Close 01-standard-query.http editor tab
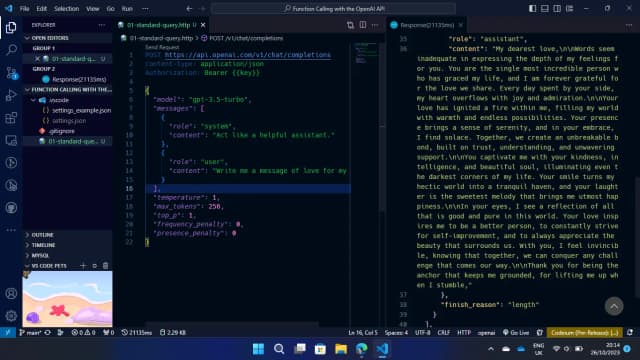 click(203, 25)
